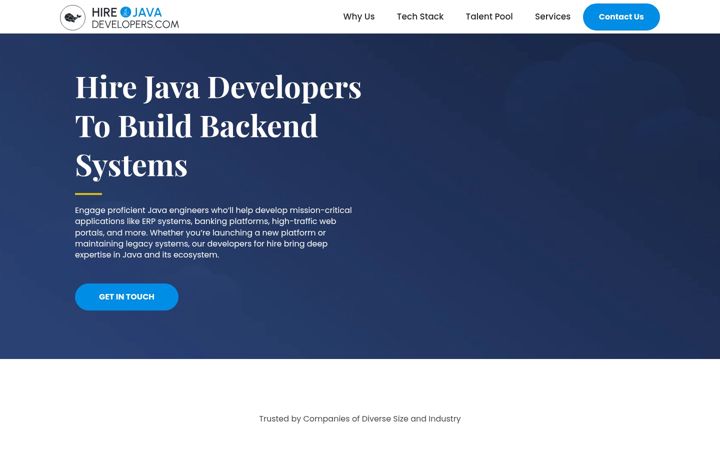Go to the Tech Stack section
Image resolution: width=720 pixels, height=450 pixels.
(420, 17)
